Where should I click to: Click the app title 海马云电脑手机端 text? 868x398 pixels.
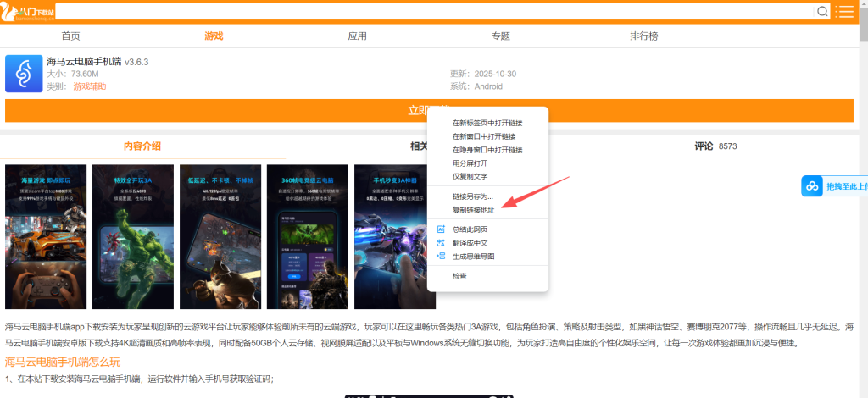point(84,61)
